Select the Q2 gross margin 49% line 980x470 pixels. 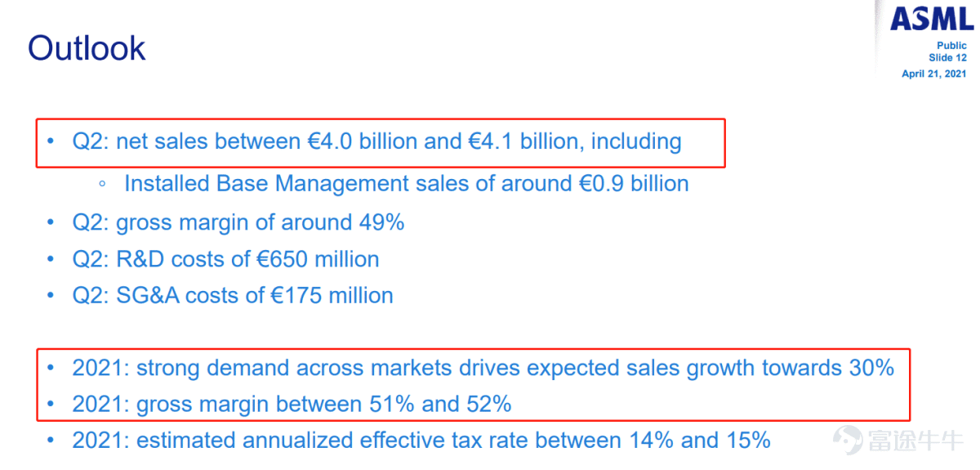click(x=238, y=222)
